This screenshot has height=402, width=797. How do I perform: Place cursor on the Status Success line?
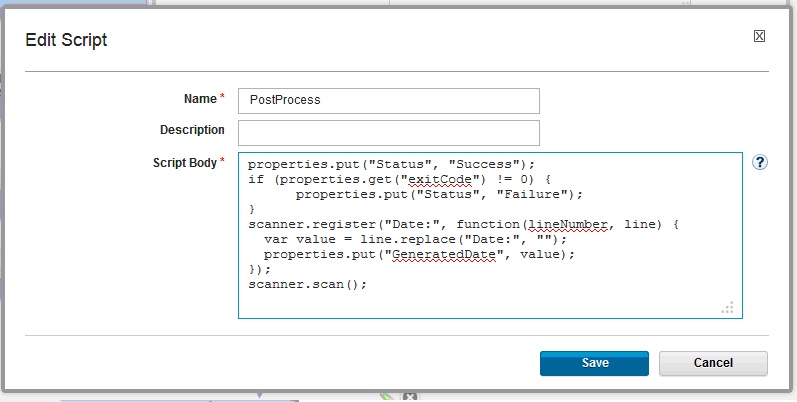click(x=392, y=164)
